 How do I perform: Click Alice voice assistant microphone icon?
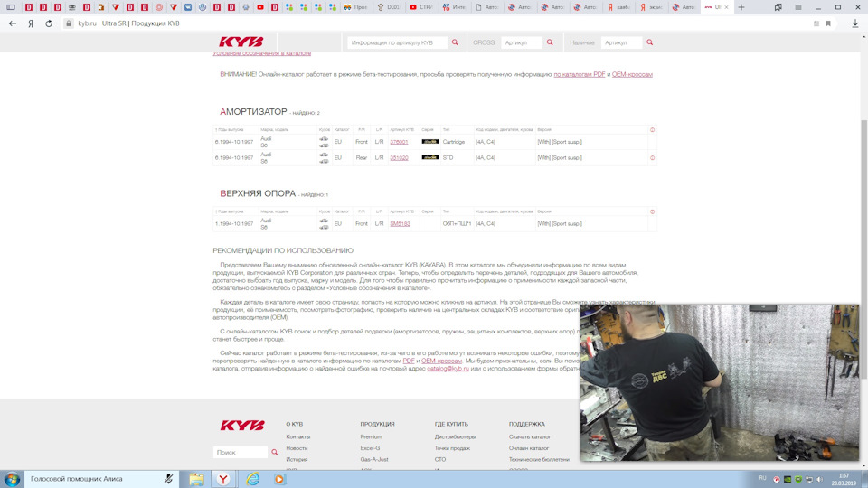click(168, 479)
